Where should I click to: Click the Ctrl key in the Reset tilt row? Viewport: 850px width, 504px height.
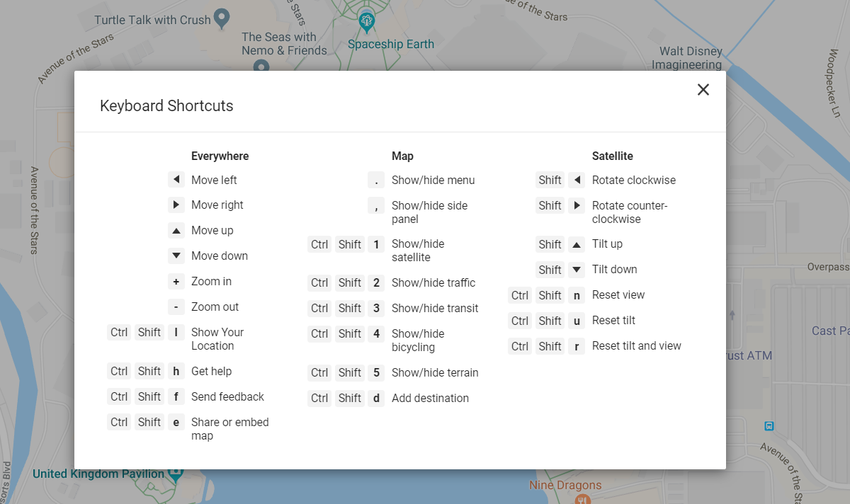[x=520, y=321]
